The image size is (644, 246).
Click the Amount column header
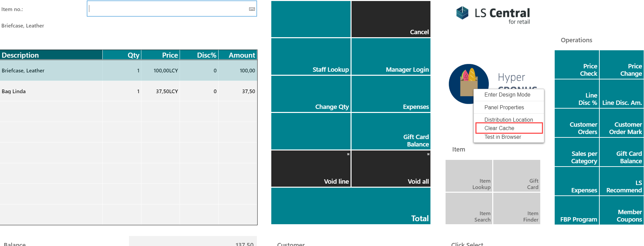(x=238, y=55)
